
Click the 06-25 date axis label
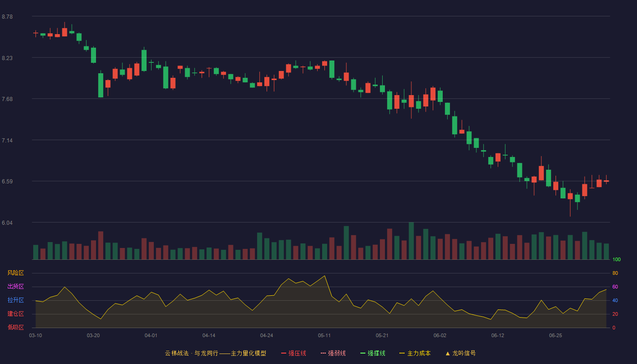(556, 335)
